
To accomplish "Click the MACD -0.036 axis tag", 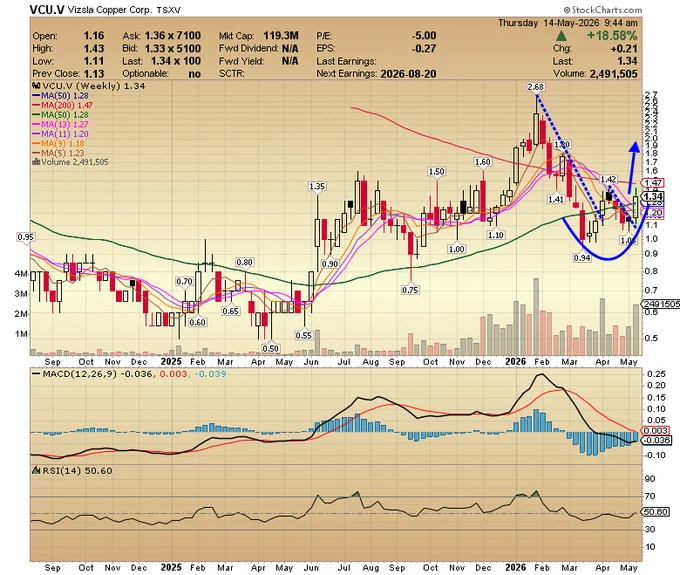I will pos(656,440).
